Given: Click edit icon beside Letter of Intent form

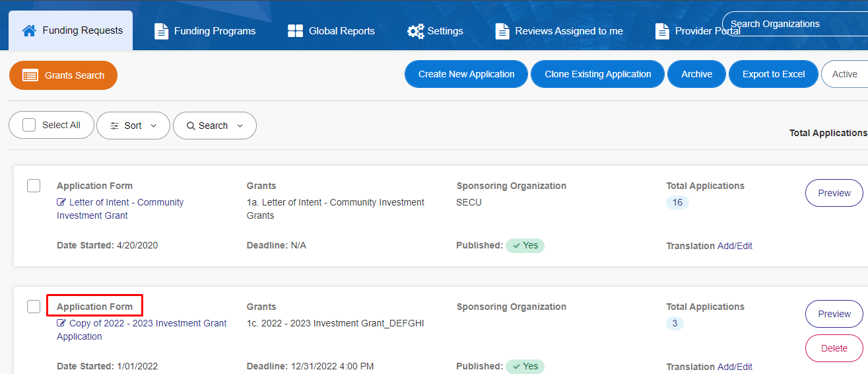Looking at the screenshot, I should click(x=61, y=202).
